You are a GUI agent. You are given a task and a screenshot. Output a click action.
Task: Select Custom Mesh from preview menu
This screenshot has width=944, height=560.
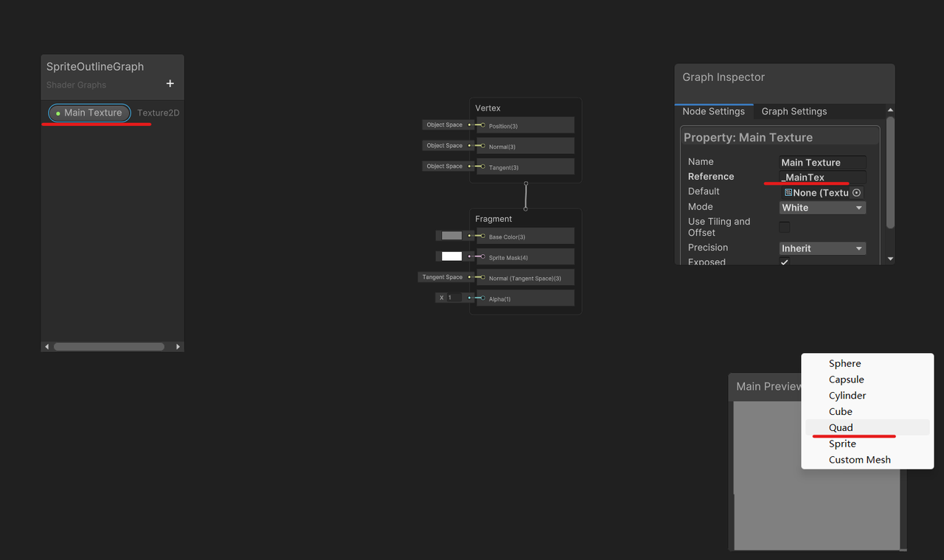859,460
